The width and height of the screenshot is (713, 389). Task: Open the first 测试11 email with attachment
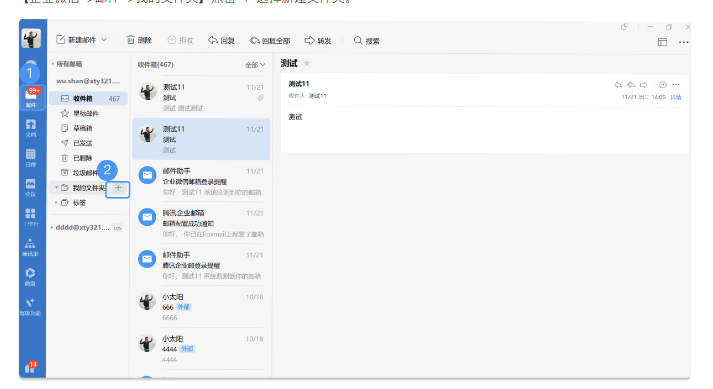click(201, 97)
